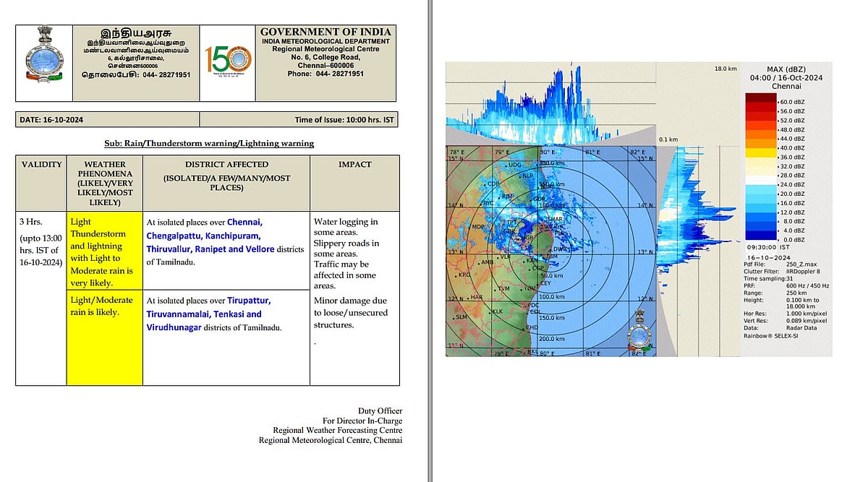Click the VALIDITY column header
The height and width of the screenshot is (482, 868).
42,164
